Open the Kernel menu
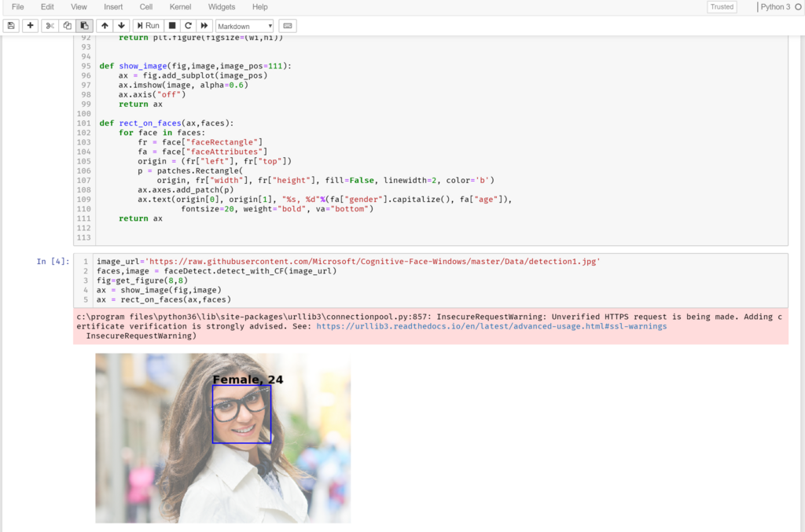This screenshot has width=805, height=532. [180, 7]
